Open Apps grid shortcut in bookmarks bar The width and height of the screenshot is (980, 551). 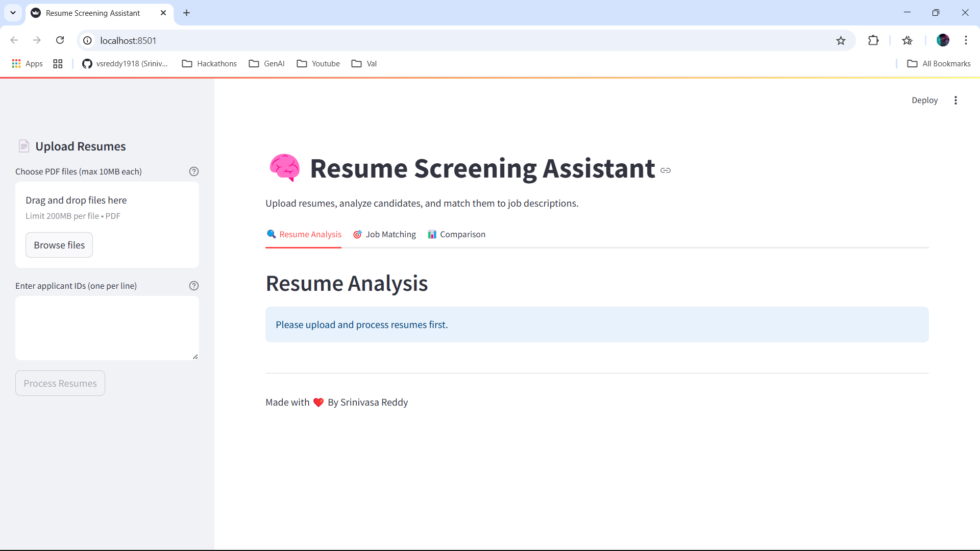27,64
